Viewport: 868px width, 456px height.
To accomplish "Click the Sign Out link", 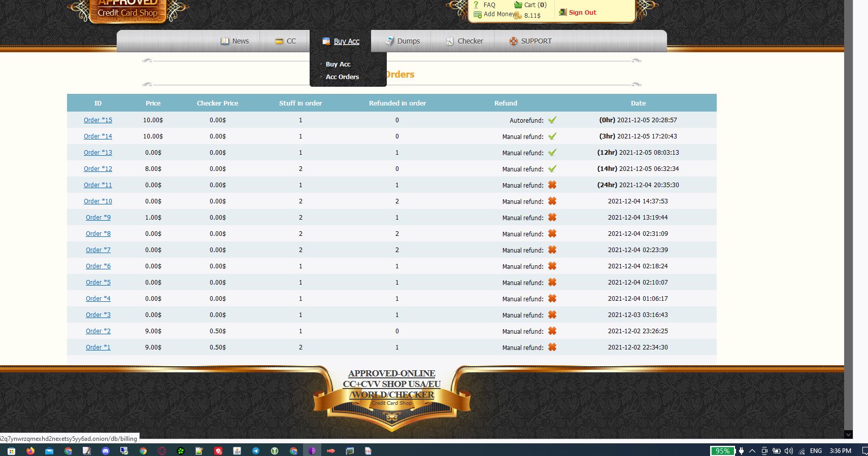I will coord(582,13).
